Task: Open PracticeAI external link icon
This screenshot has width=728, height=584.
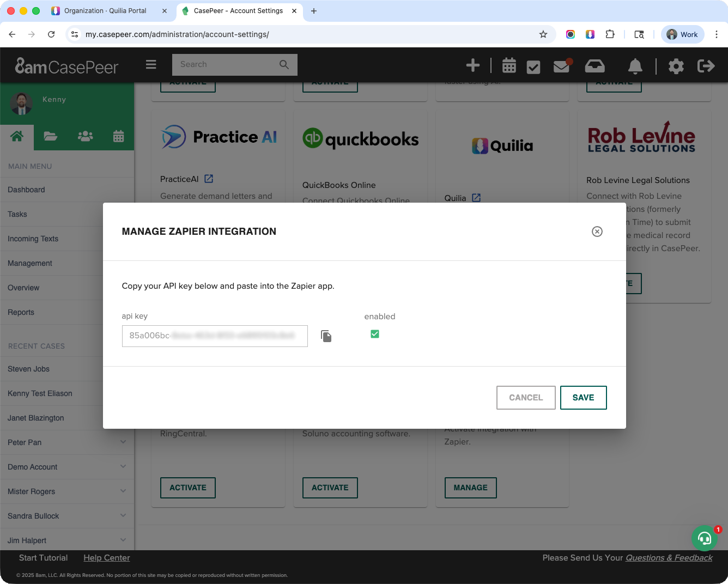Action: [x=209, y=179]
